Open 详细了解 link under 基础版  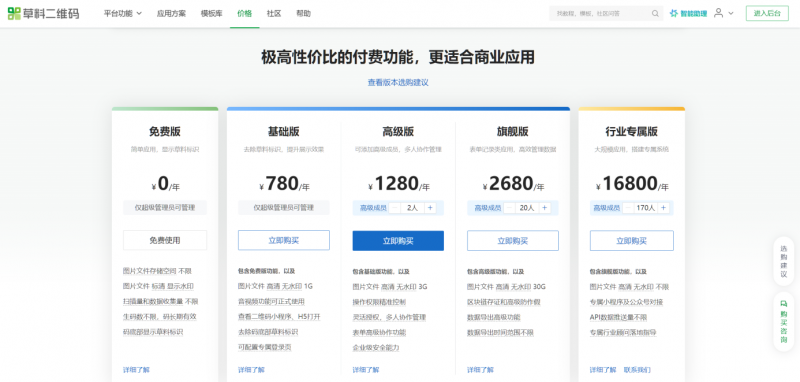click(251, 370)
